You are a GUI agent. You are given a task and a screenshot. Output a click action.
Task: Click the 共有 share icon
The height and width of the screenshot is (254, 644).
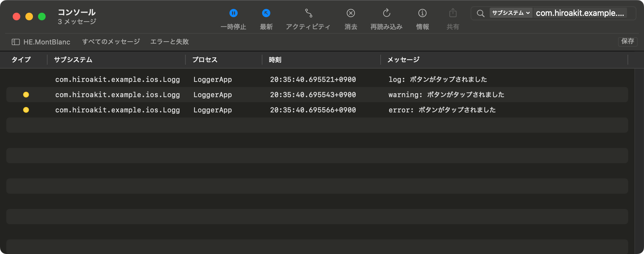click(453, 13)
